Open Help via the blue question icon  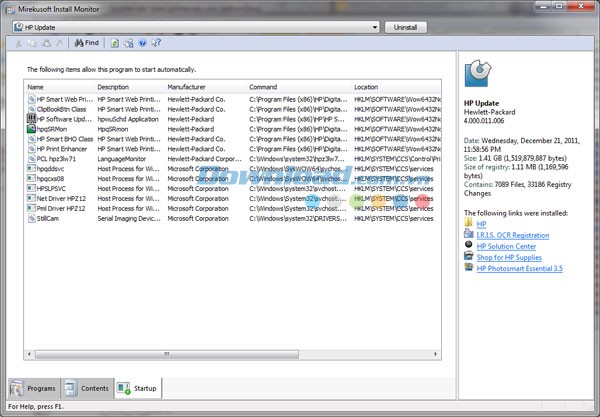pos(142,43)
